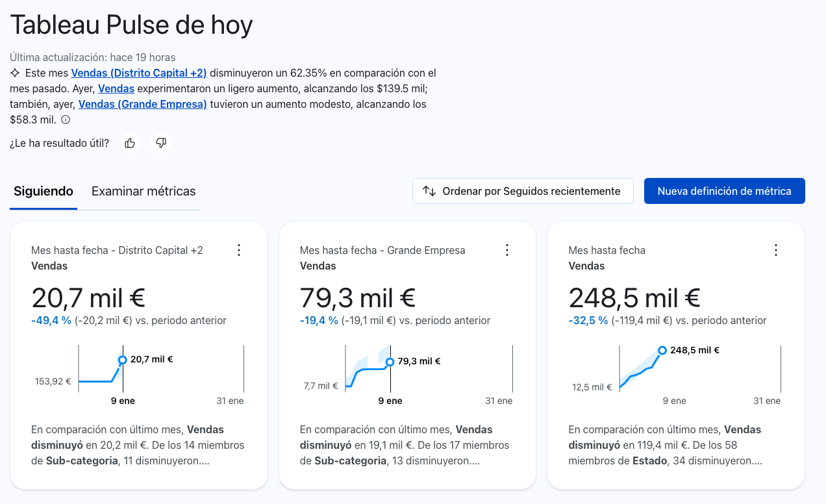Click the 248,5 mil € chart data point

coord(662,351)
